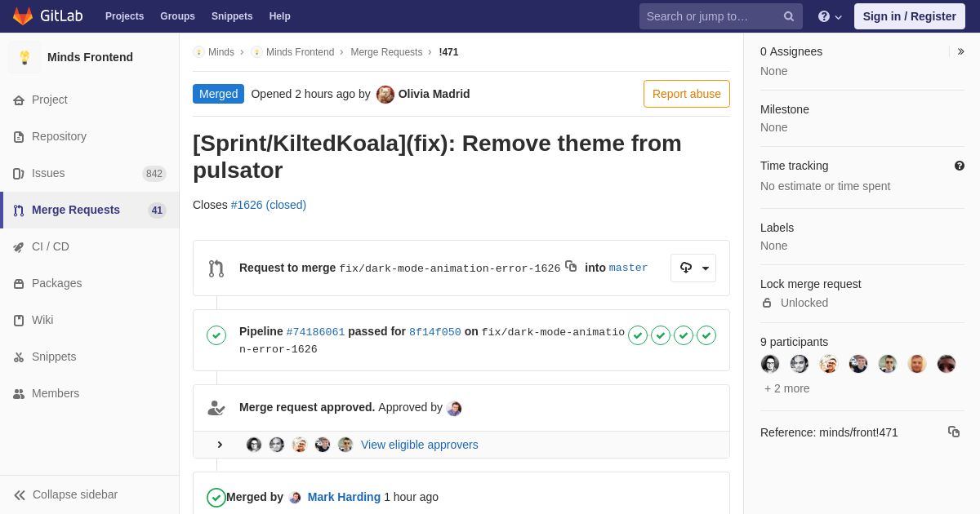Click fifth eligible approver avatar
Viewport: 980px width, 514px height.
(x=345, y=445)
